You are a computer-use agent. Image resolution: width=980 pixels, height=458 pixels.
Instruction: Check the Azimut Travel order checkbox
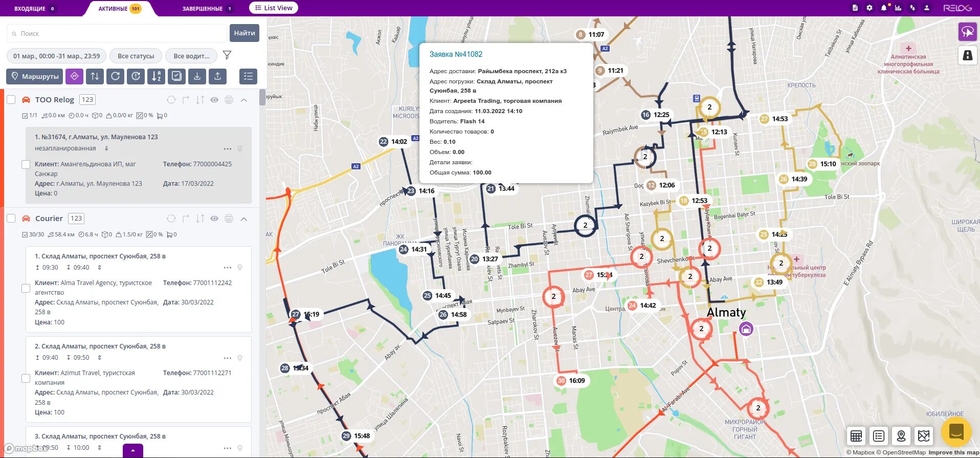(26, 378)
